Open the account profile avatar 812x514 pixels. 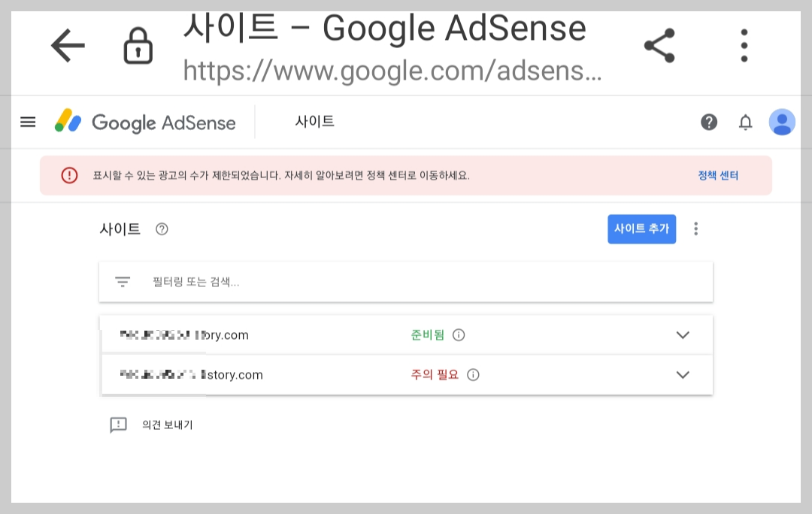click(x=782, y=122)
